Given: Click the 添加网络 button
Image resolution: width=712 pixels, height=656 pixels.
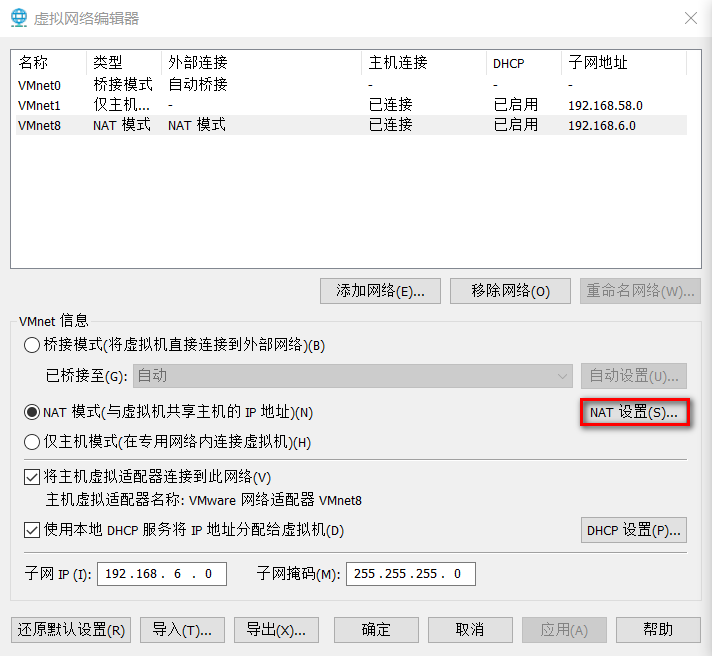Looking at the screenshot, I should coord(381,291).
